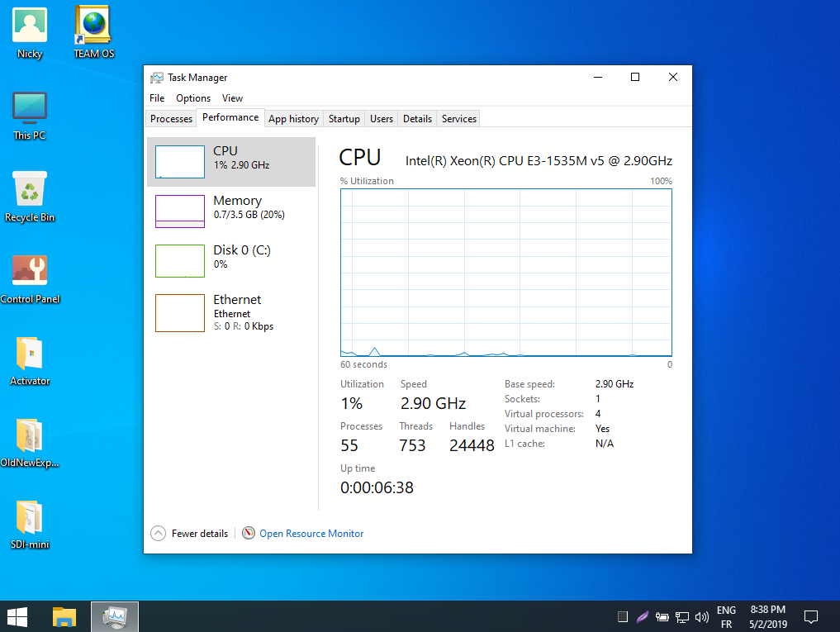
Task: Select the Ethernet mini graph thumbnail
Action: pos(180,313)
